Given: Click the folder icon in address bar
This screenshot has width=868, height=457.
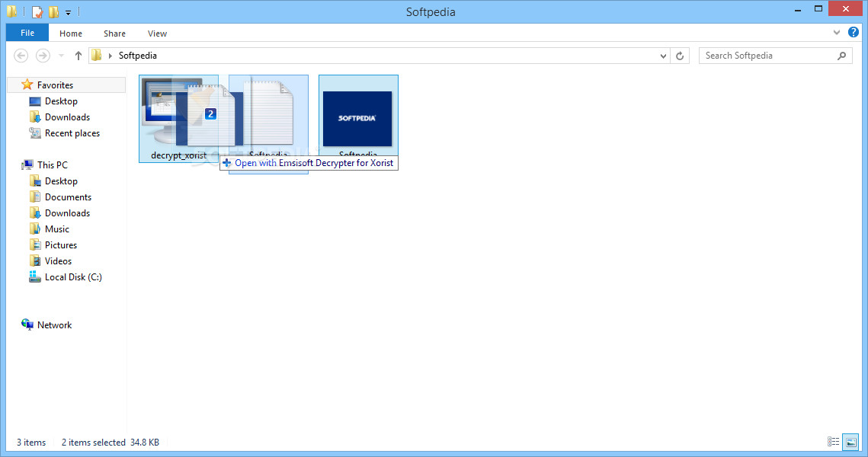Looking at the screenshot, I should point(97,56).
